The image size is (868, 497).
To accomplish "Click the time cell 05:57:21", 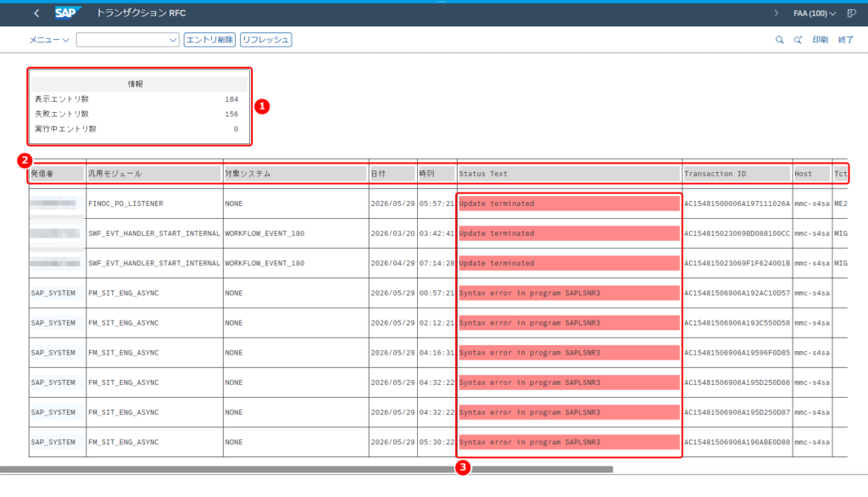I will point(437,204).
